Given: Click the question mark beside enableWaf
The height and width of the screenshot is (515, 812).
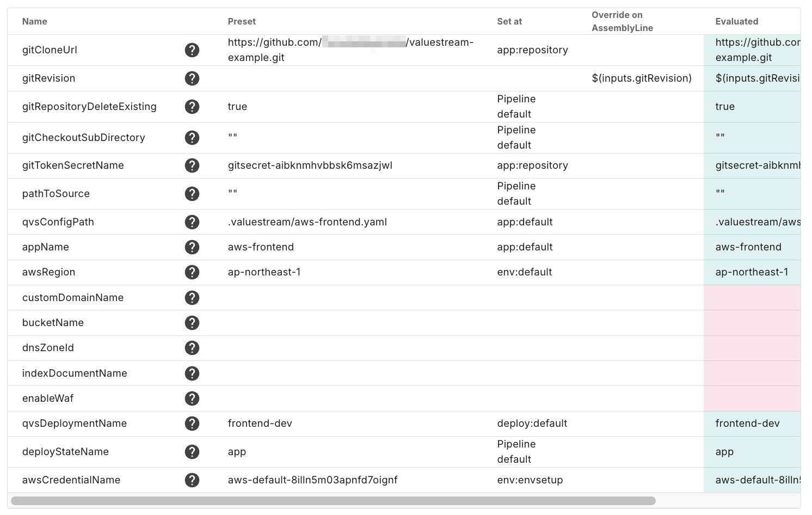Looking at the screenshot, I should [192, 398].
